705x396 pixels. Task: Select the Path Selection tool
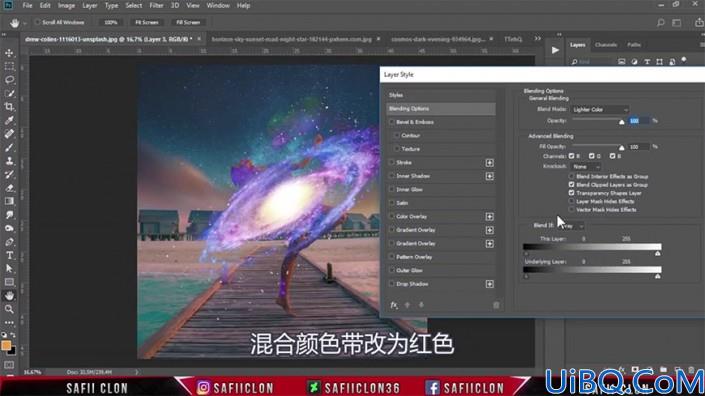pos(9,269)
